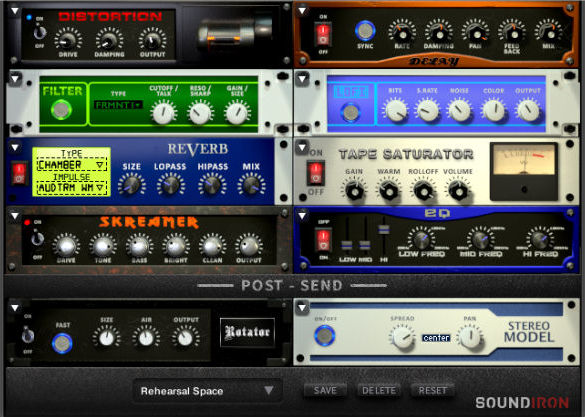The height and width of the screenshot is (417, 585).
Task: Click the Distortion Drive knob
Action: [68, 40]
